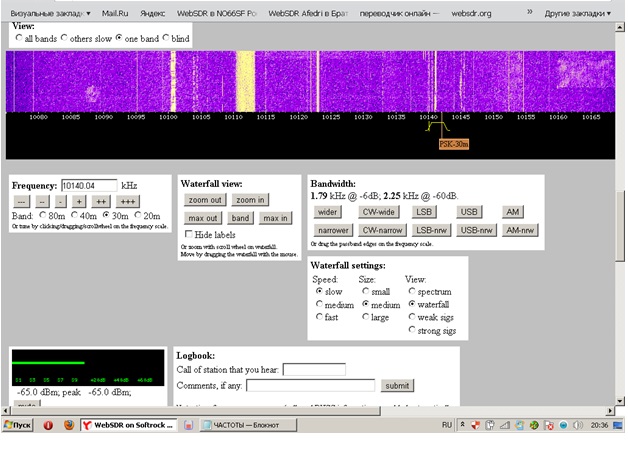The image size is (628, 472).
Task: Open the Визуальные закладки bookmarks dropdown
Action: 46,14
